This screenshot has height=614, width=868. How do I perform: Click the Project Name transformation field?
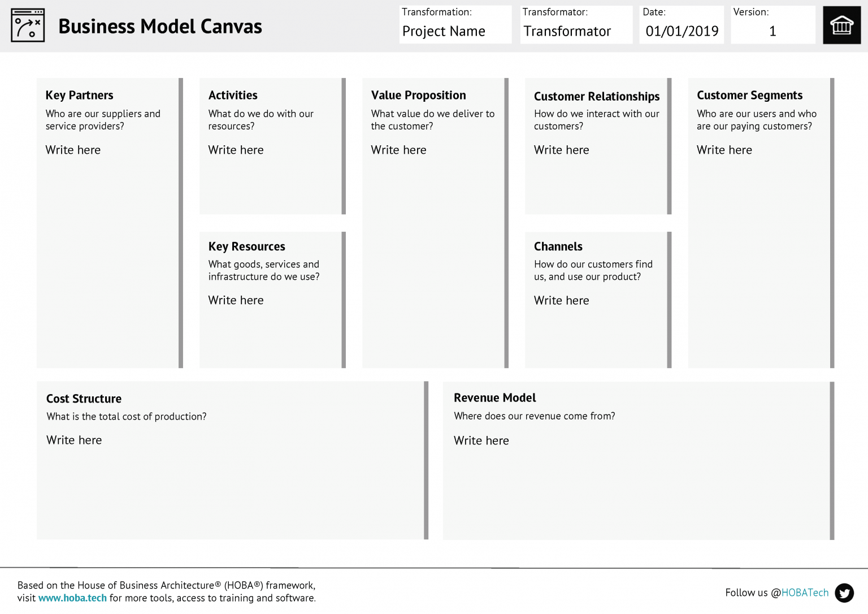tap(444, 32)
